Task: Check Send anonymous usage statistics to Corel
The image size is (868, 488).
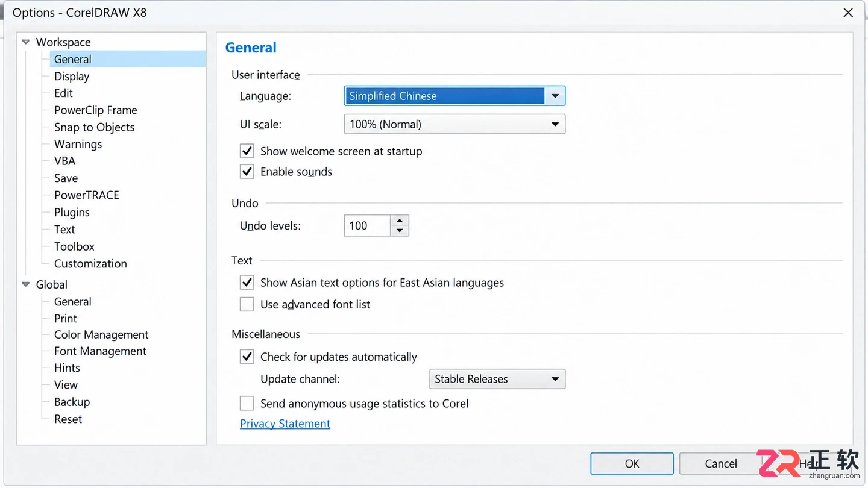Action: pyautogui.click(x=247, y=404)
